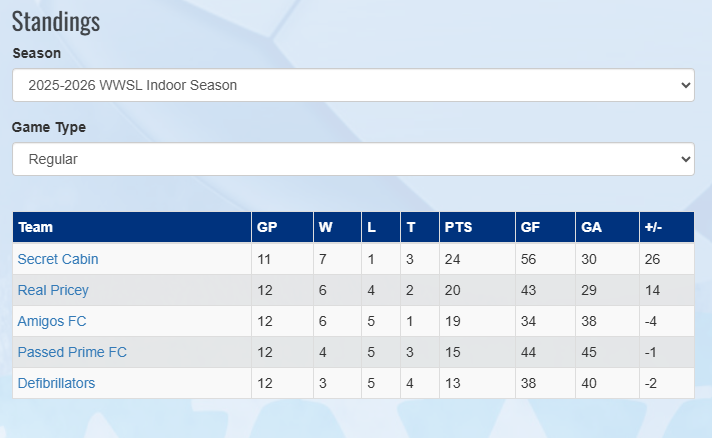Viewport: 712px width, 438px height.
Task: Click the T column header
Action: (411, 227)
